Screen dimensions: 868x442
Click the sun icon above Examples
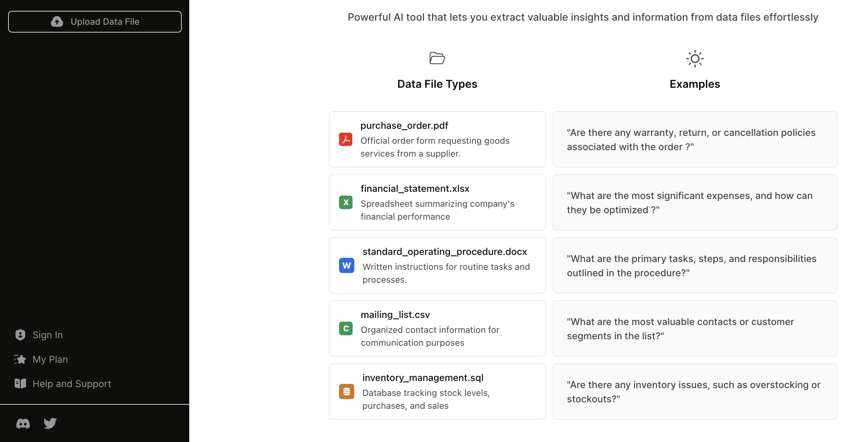click(695, 59)
